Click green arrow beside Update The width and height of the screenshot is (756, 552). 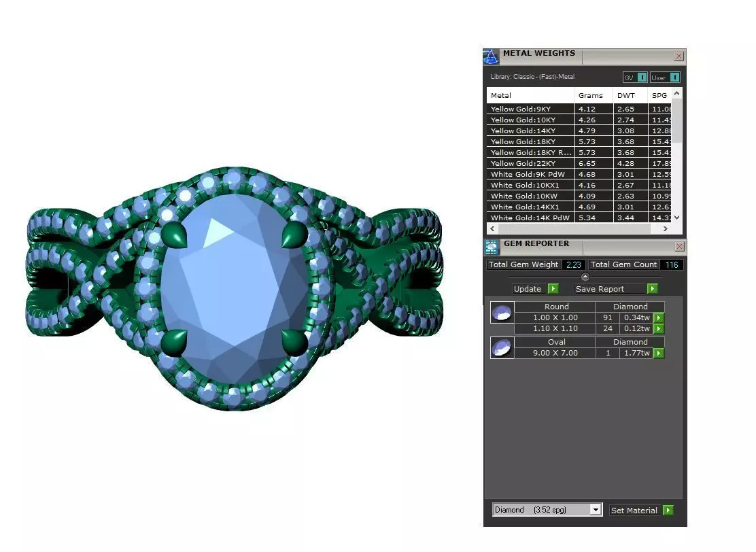click(x=553, y=289)
